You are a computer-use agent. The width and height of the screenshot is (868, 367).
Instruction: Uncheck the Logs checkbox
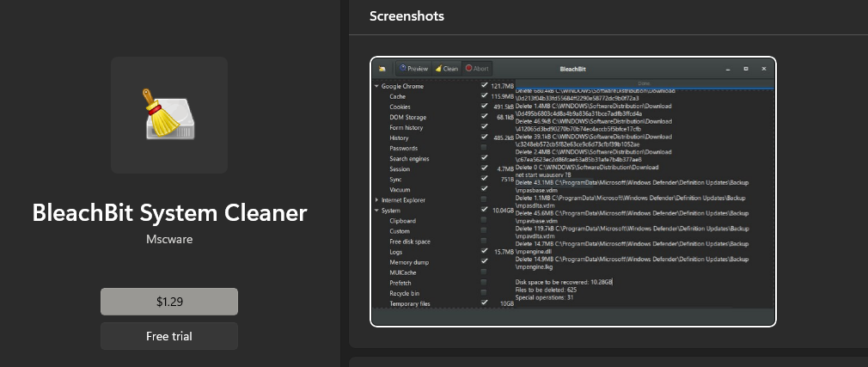tap(485, 251)
